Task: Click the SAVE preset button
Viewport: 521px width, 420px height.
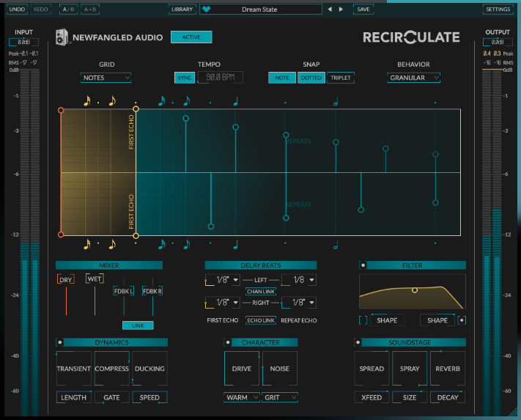Action: click(363, 10)
